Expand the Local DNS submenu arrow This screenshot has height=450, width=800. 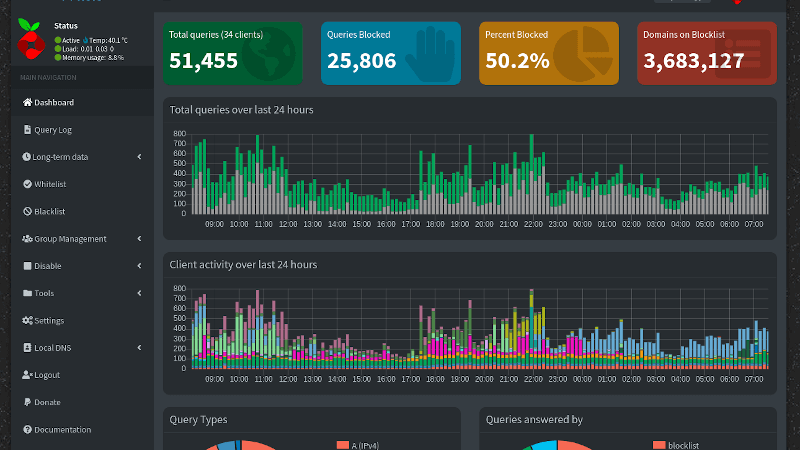click(139, 348)
